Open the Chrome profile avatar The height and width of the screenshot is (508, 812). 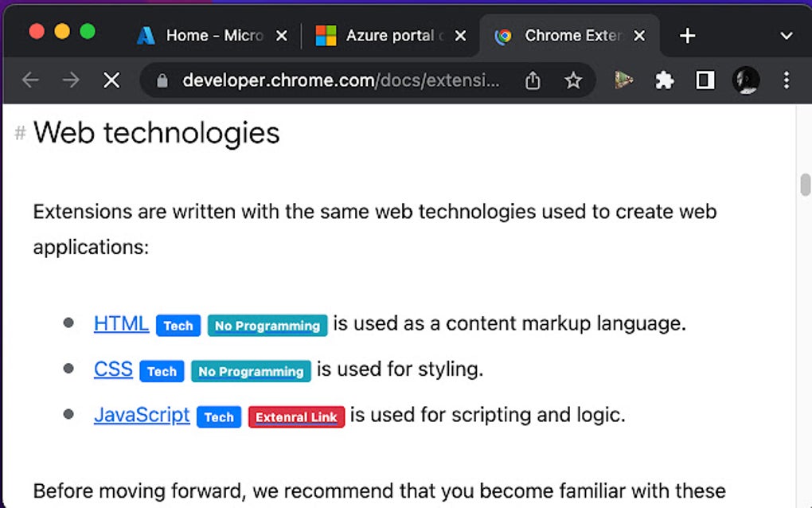tap(746, 80)
